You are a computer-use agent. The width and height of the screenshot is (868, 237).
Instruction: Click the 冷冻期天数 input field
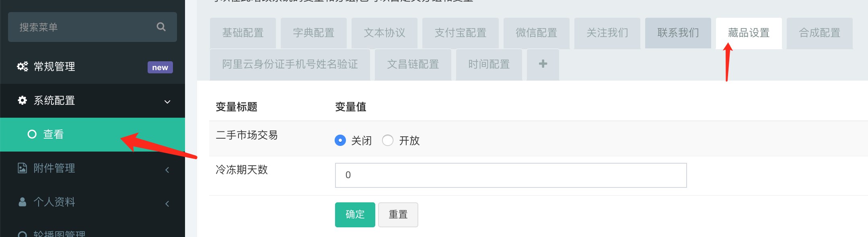point(510,175)
